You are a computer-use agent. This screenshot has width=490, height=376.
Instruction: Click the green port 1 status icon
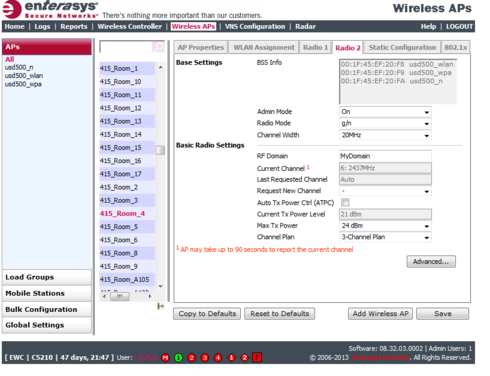pyautogui.click(x=178, y=358)
